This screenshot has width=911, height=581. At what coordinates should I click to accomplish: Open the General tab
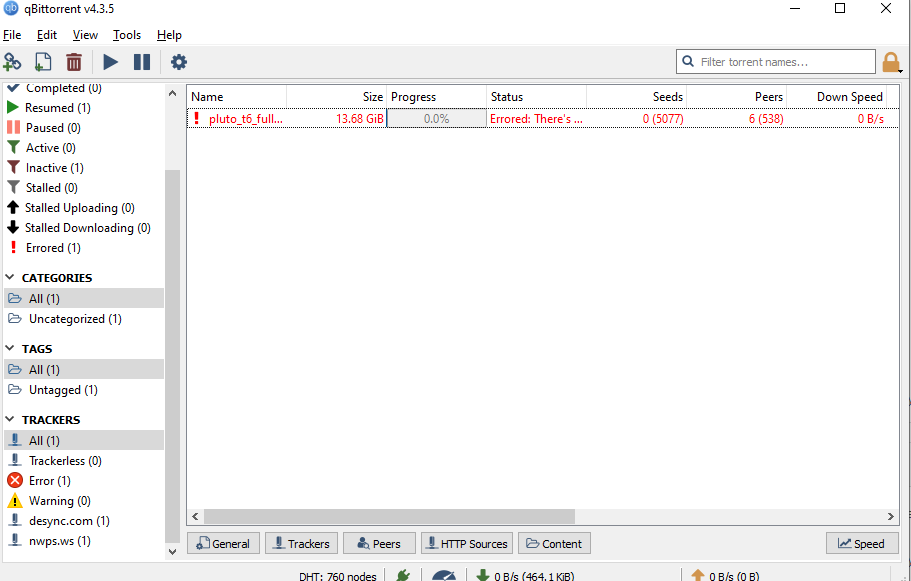coord(223,543)
